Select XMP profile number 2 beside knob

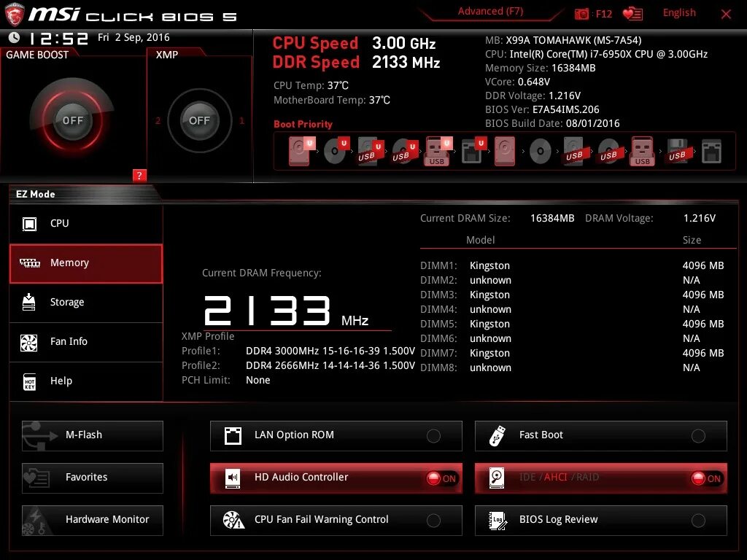tap(158, 120)
